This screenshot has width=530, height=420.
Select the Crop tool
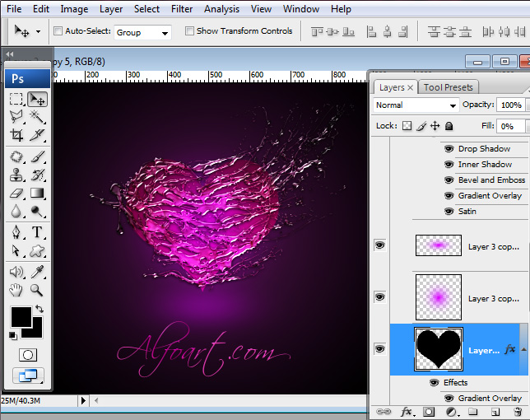16,136
